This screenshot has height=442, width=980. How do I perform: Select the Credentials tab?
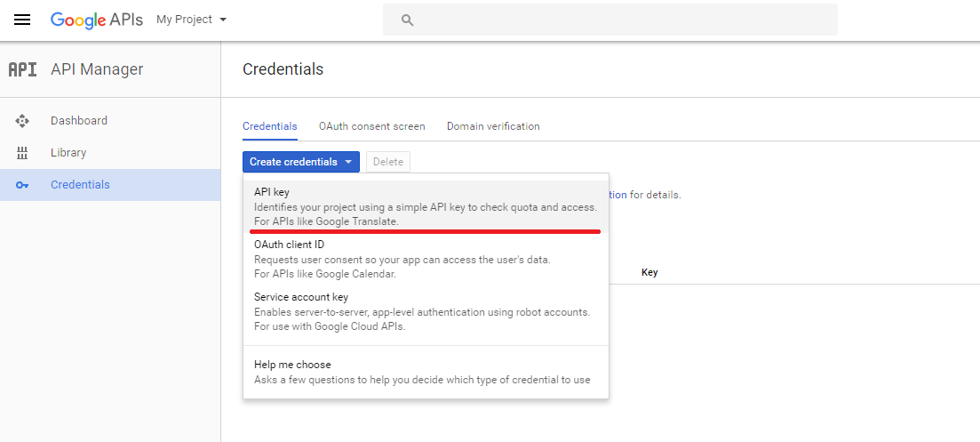click(x=270, y=126)
